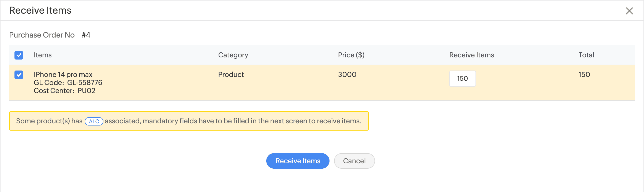Click the quantity field showing 150
Image resolution: width=644 pixels, height=192 pixels.
coord(462,79)
